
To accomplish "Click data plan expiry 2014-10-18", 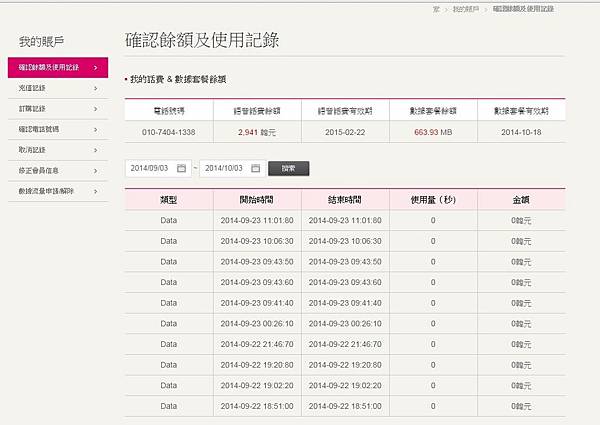I will coord(521,132).
